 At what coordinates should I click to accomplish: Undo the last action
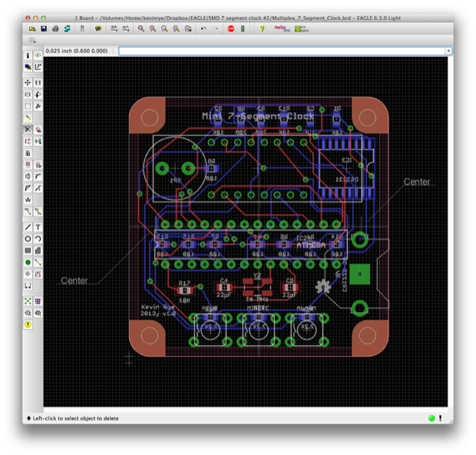coord(203,29)
